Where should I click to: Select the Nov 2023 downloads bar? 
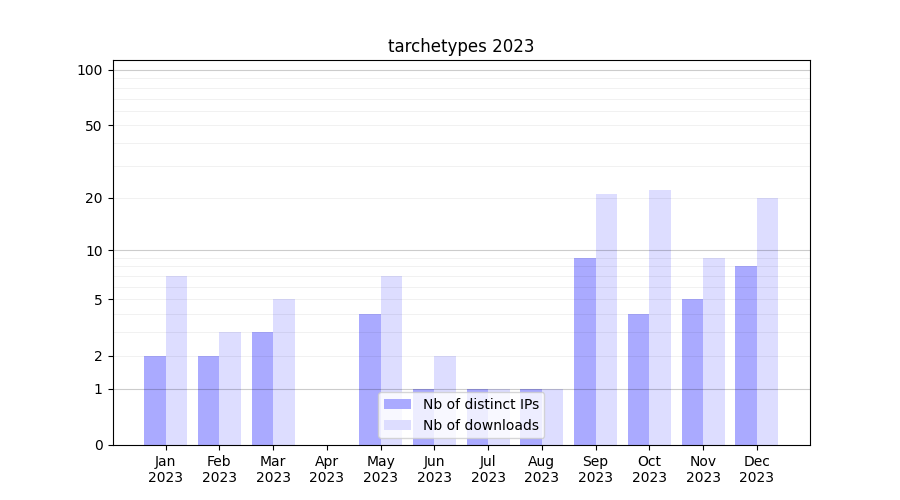[x=714, y=351]
